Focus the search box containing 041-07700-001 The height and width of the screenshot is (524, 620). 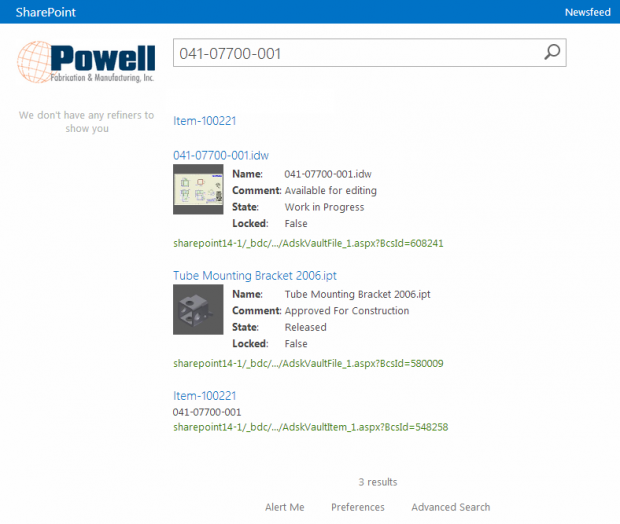click(x=355, y=53)
